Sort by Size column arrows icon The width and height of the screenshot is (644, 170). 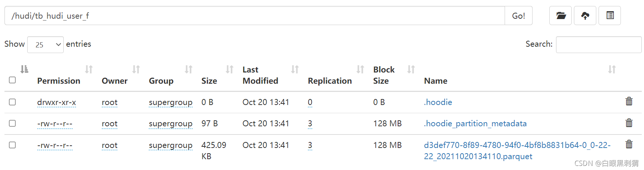click(230, 69)
